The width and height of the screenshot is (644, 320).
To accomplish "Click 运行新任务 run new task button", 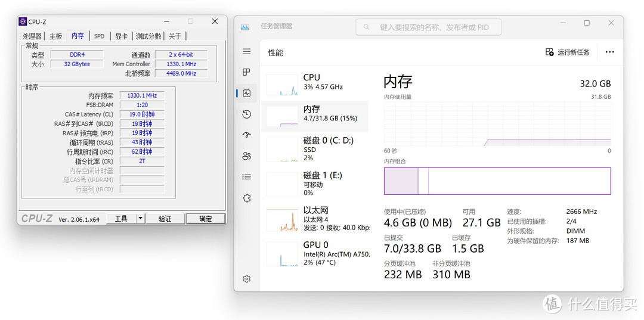I will click(x=567, y=52).
